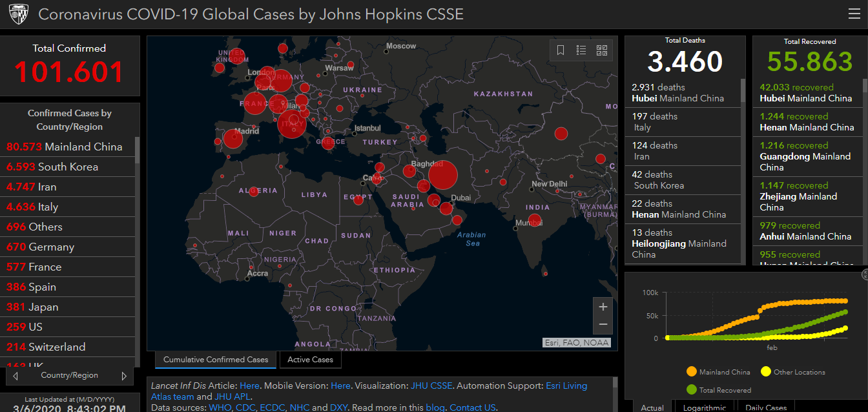This screenshot has width=868, height=412.
Task: Open the ECDC data source link
Action: [273, 407]
